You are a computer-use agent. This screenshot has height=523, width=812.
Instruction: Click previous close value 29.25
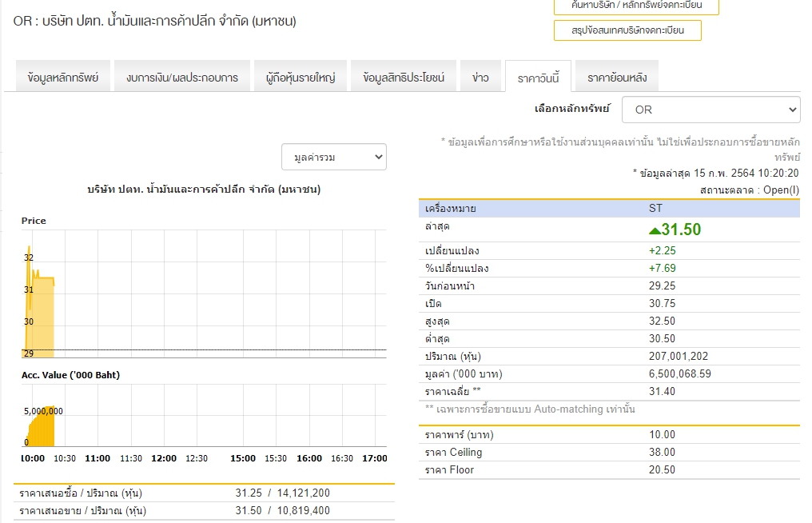tap(662, 285)
